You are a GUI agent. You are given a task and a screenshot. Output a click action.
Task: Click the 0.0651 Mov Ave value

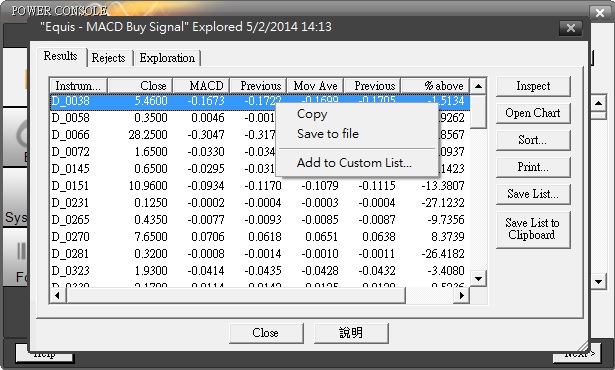(x=322, y=237)
